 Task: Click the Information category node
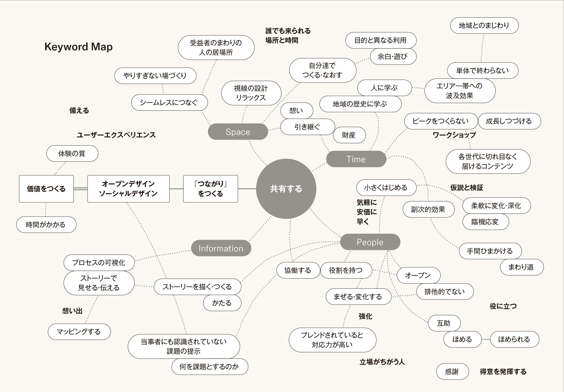[x=221, y=248]
